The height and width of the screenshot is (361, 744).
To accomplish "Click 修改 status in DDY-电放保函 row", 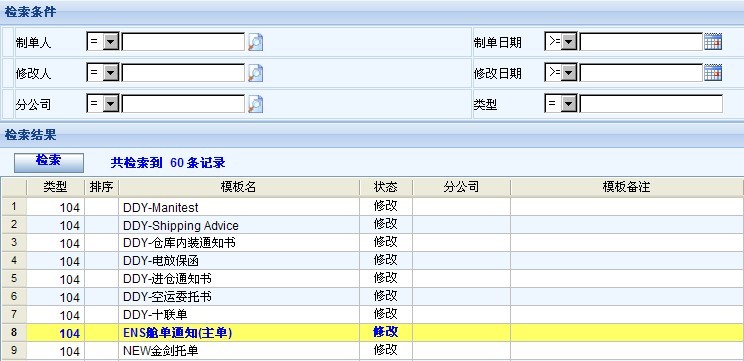I will click(385, 260).
